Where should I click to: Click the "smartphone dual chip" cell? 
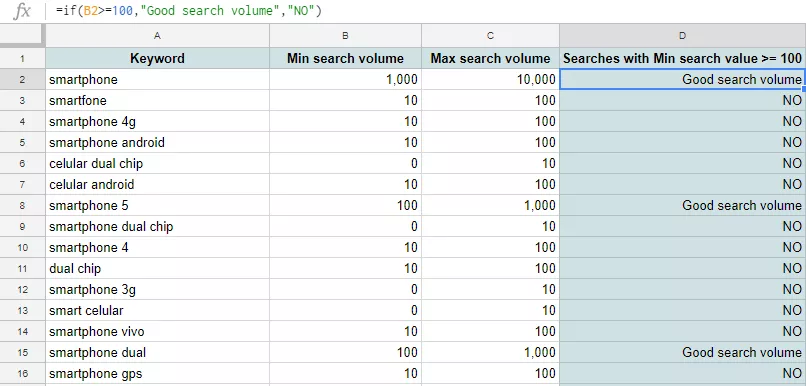pyautogui.click(x=157, y=227)
